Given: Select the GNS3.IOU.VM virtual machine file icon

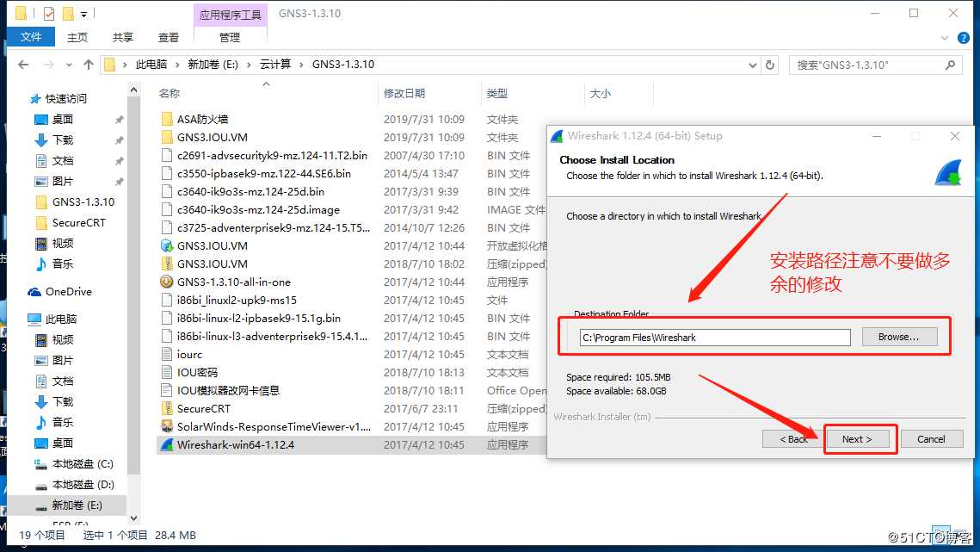Looking at the screenshot, I should pyautogui.click(x=167, y=246).
